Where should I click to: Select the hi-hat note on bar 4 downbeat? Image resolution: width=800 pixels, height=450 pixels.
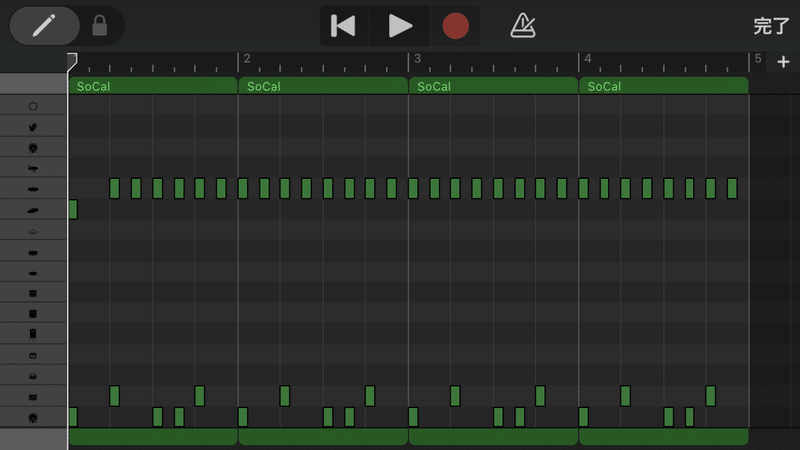pos(584,188)
